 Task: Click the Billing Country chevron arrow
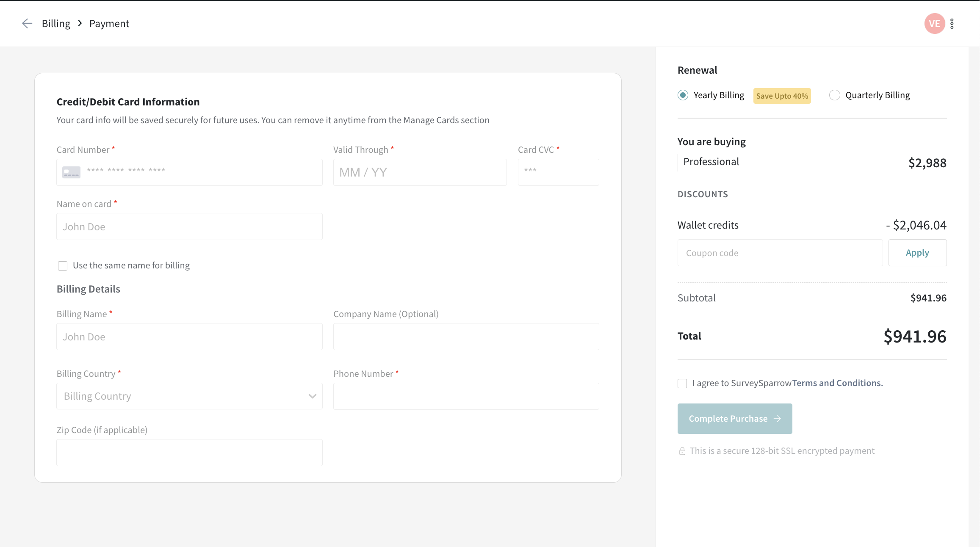pyautogui.click(x=313, y=396)
